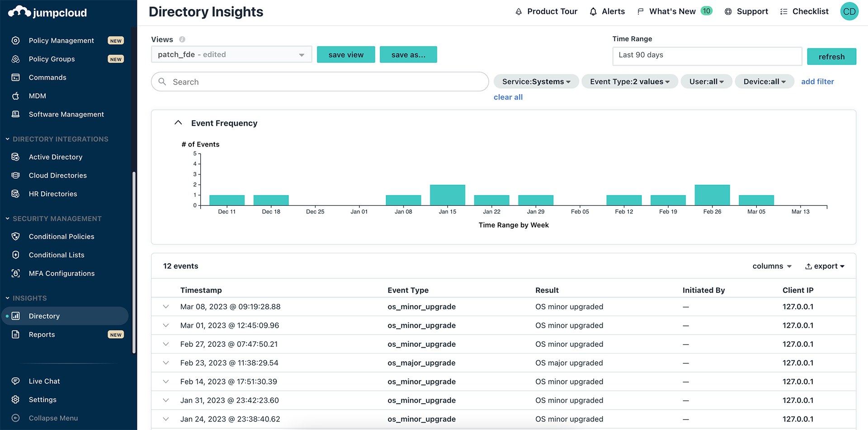Click the CD user avatar
Image resolution: width=868 pixels, height=430 pixels.
click(849, 12)
